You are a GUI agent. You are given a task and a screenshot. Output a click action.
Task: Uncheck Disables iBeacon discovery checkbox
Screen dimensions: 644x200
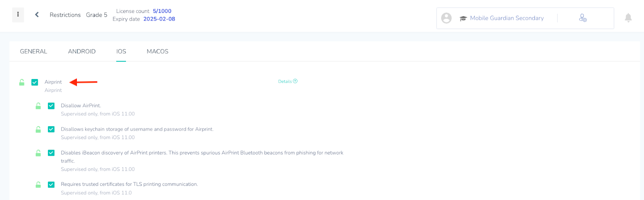[51, 153]
